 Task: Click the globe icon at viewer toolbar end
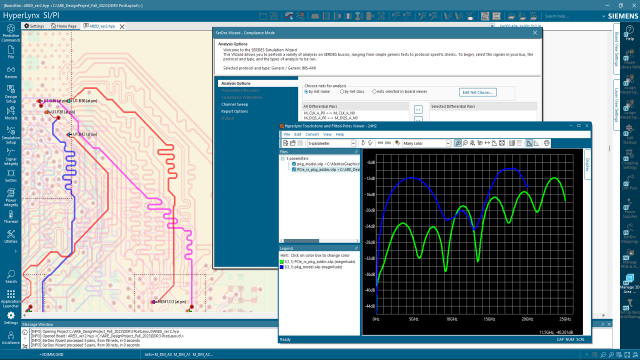[547, 143]
